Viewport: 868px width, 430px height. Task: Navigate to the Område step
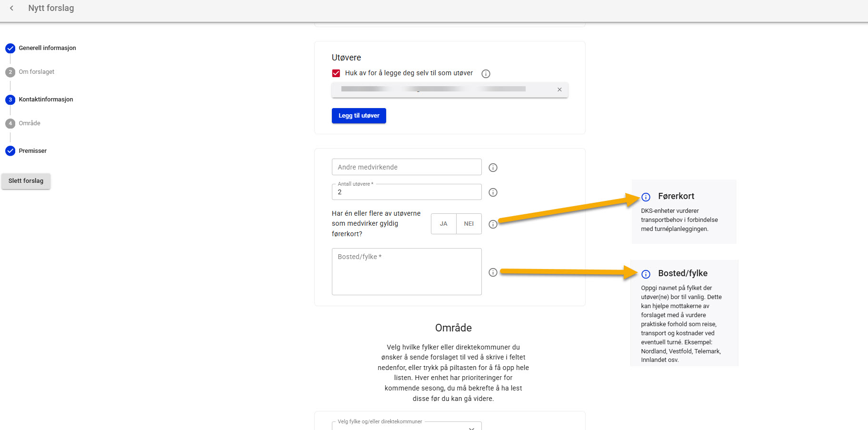point(30,123)
